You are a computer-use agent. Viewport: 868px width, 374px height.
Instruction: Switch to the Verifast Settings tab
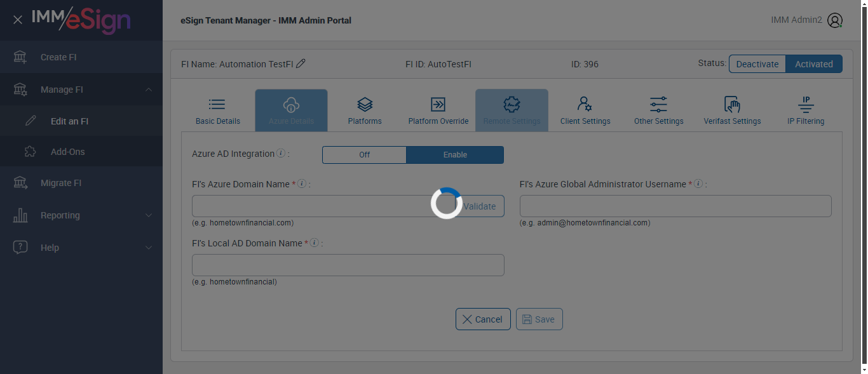coord(732,110)
